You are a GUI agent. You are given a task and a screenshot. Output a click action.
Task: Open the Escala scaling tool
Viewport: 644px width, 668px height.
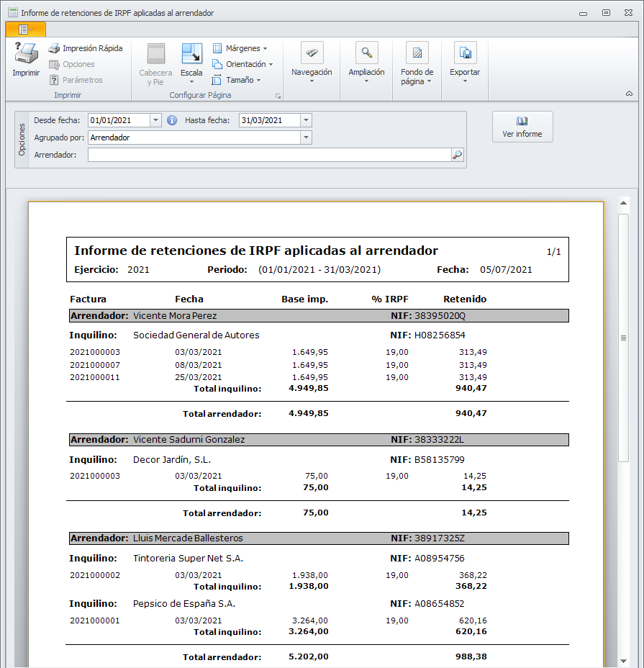pos(191,56)
